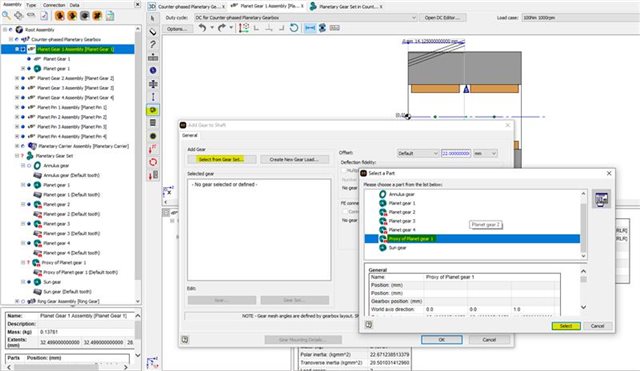The image size is (640, 371).
Task: Click the magnifier search icon in assembly toolbar
Action: coord(7,16)
